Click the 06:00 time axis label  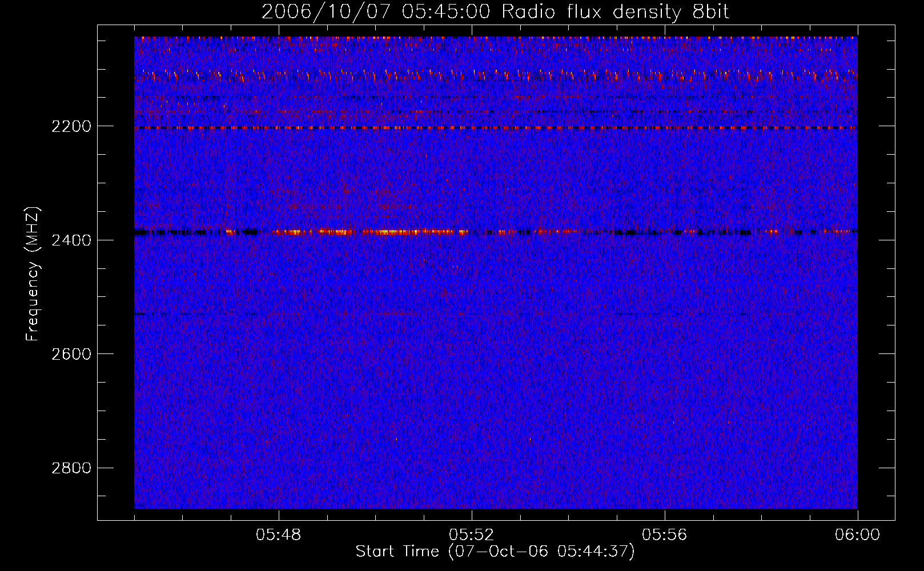click(x=857, y=535)
